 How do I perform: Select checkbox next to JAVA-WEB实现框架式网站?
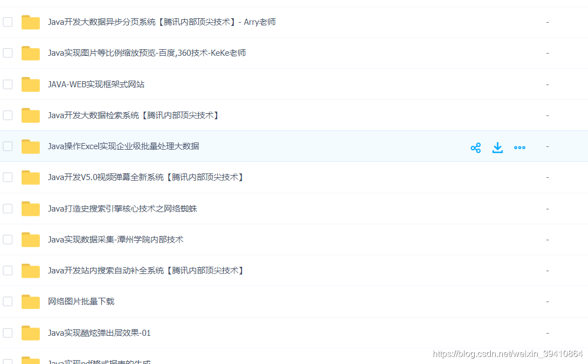(8, 84)
